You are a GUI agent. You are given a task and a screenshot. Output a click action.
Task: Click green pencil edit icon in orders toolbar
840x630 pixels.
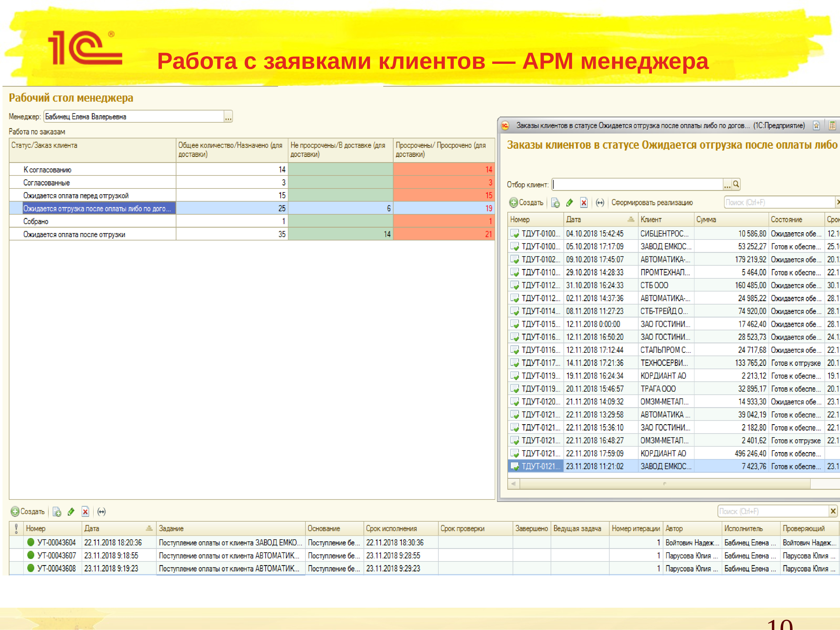point(569,203)
